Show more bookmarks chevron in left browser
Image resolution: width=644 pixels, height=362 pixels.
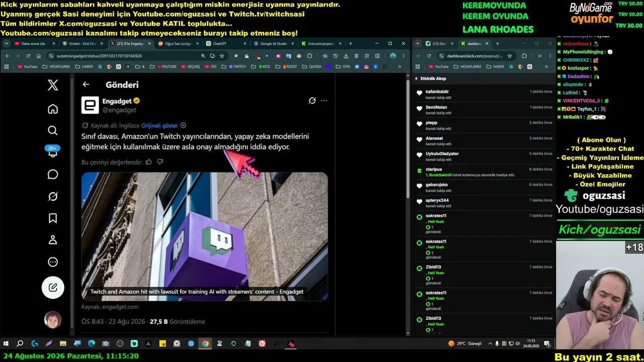(400, 66)
